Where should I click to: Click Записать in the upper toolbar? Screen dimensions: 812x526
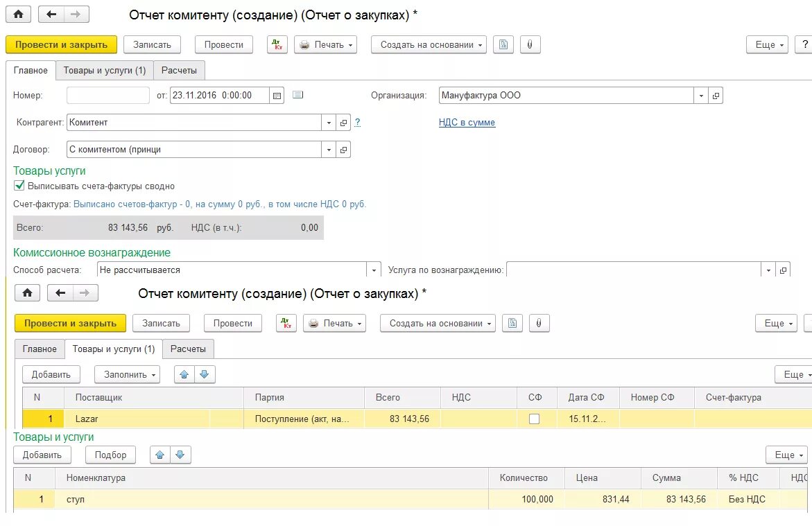pyautogui.click(x=153, y=44)
